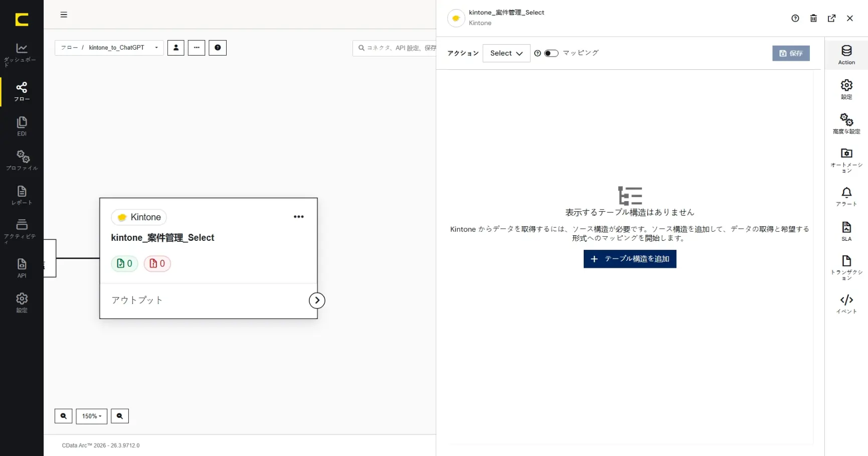Open the Report section in sidebar

click(x=22, y=195)
